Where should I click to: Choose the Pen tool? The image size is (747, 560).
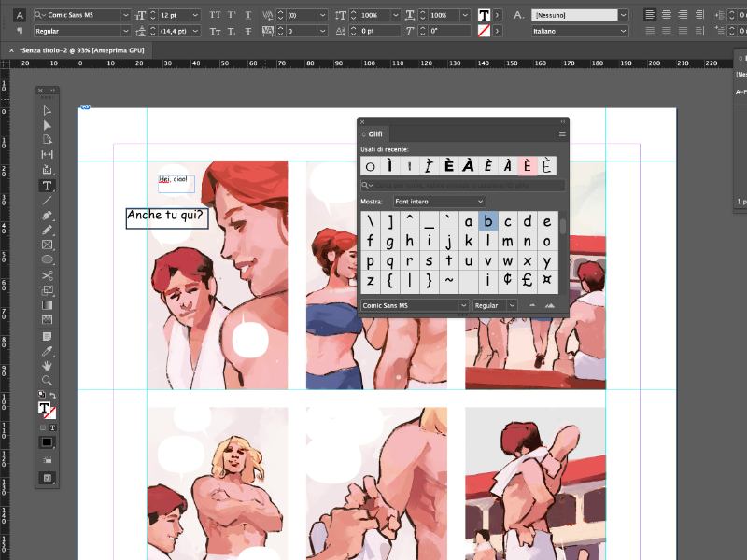tap(47, 215)
